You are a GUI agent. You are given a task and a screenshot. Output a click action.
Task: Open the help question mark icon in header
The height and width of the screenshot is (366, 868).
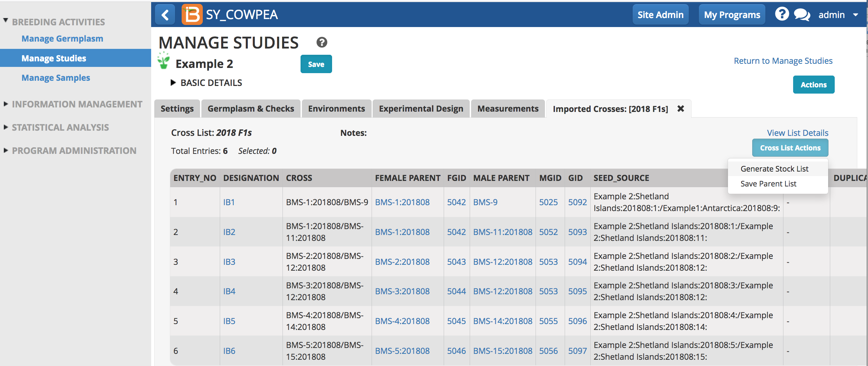click(782, 14)
